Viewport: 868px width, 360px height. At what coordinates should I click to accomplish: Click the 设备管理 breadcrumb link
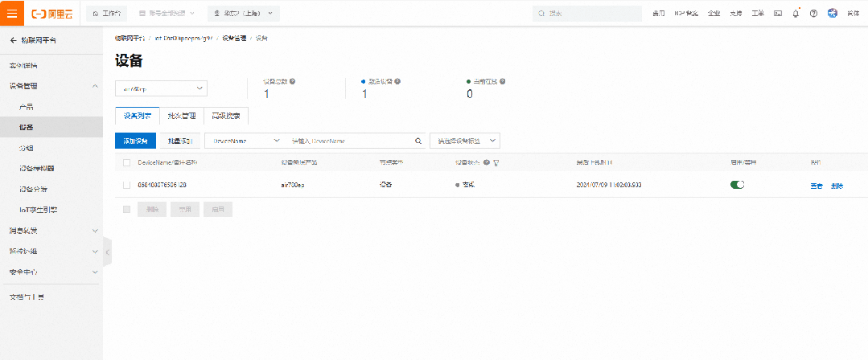[234, 38]
